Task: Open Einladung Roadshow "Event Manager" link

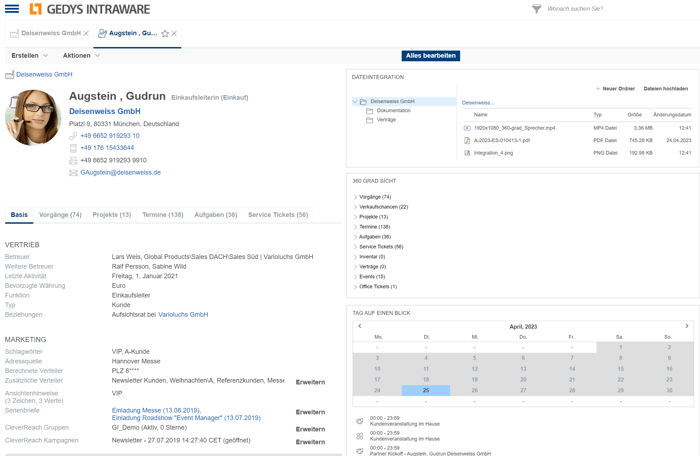Action: click(186, 418)
